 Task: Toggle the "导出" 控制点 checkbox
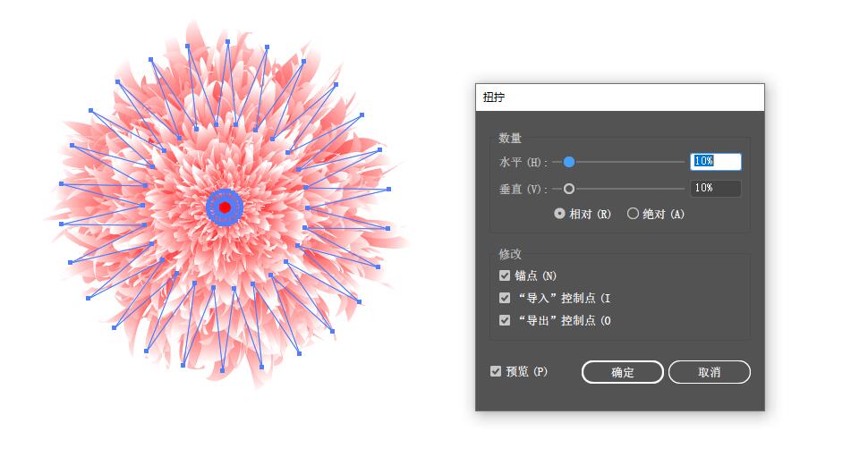pyautogui.click(x=505, y=320)
